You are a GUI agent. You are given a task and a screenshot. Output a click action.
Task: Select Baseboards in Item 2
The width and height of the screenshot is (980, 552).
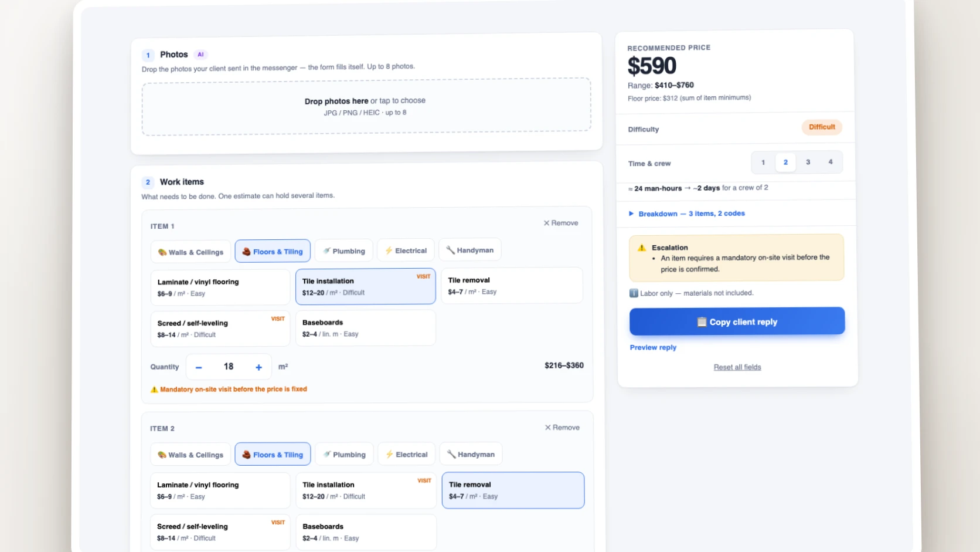click(x=366, y=532)
